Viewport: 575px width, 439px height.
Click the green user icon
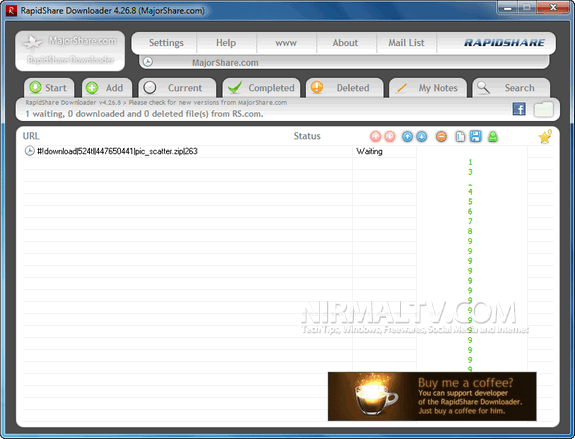click(493, 137)
